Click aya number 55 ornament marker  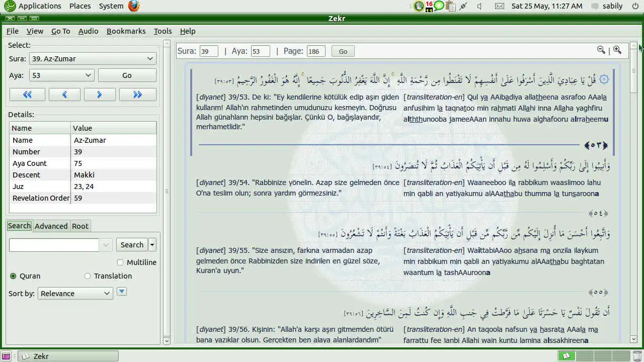click(x=598, y=292)
